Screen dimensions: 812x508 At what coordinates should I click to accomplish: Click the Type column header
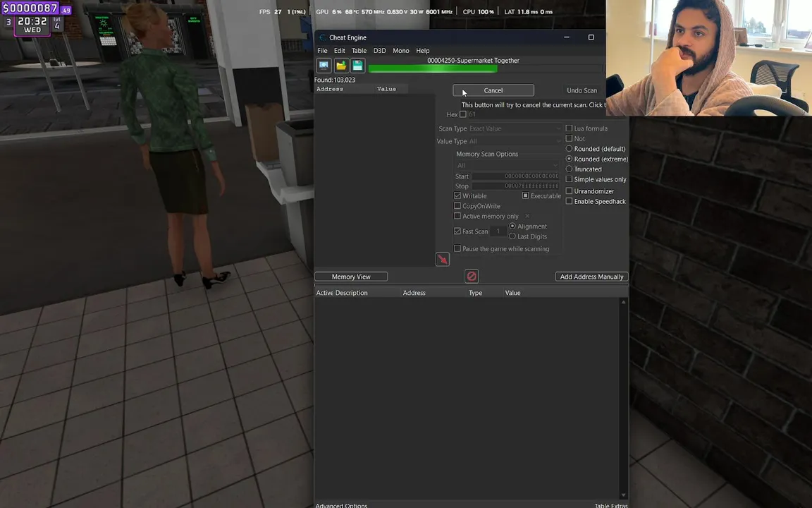[475, 293]
